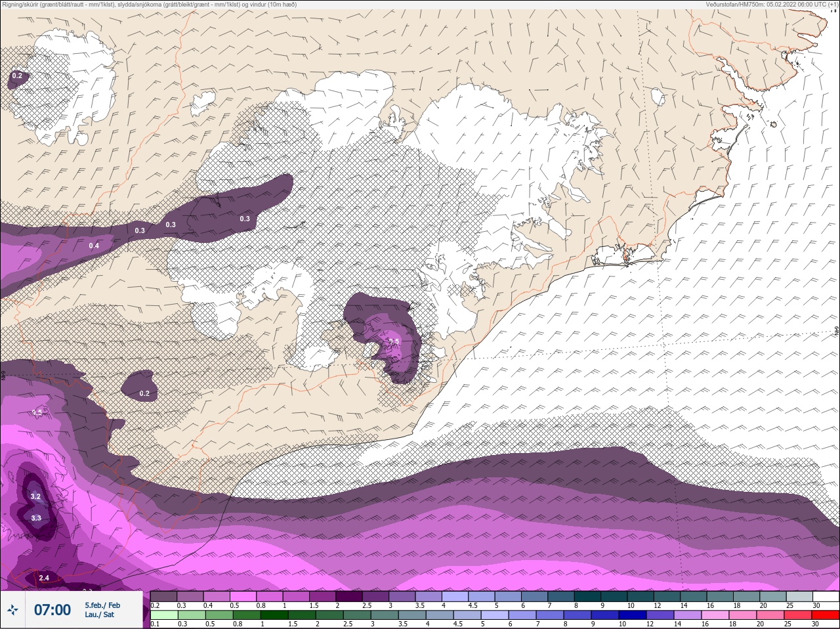Select the pale green 0.1 swatch in lower legend

pos(163,615)
